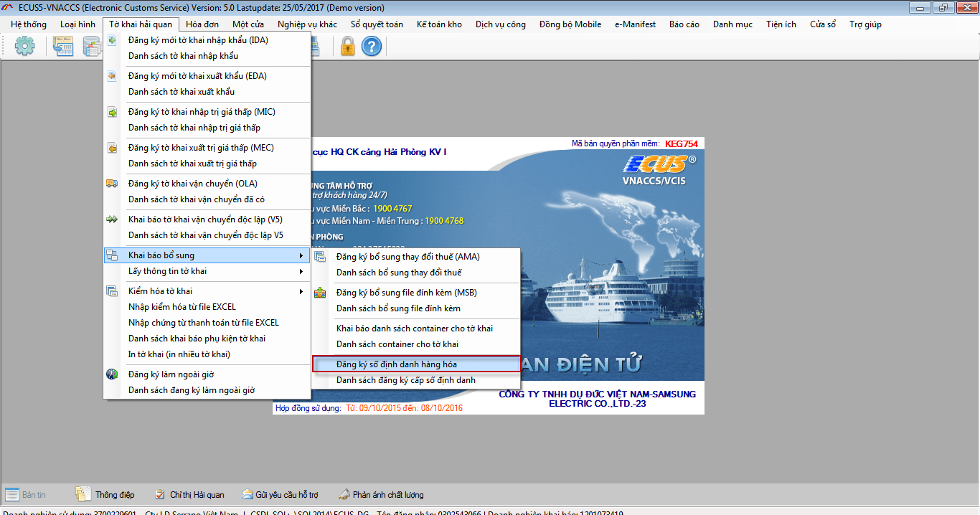This screenshot has width=980, height=515.
Task: Expand the Khai báo bổ sung submenu
Action: [207, 255]
